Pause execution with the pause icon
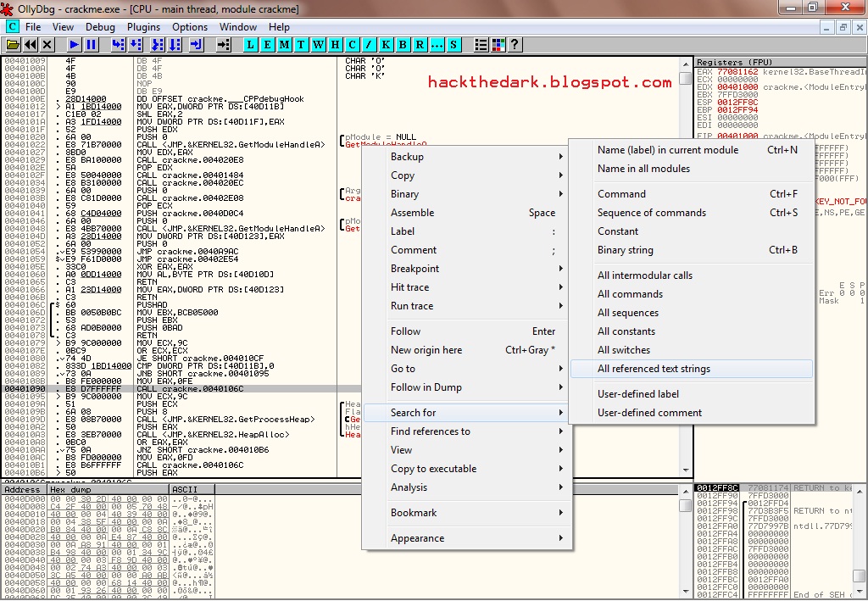Viewport: 868px width, 601px height. pyautogui.click(x=92, y=45)
